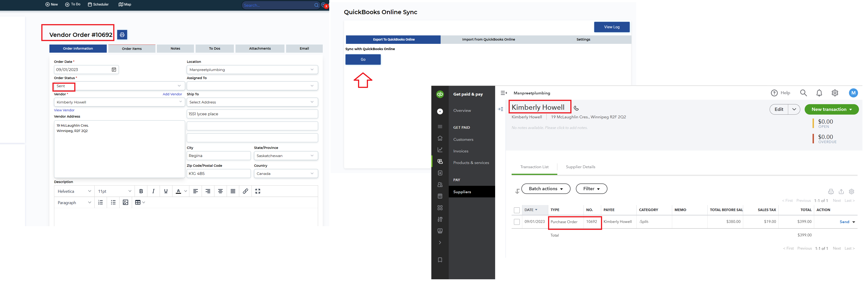The width and height of the screenshot is (868, 299).
Task: Click the fullscreen icon in description toolbar
Action: 258,191
